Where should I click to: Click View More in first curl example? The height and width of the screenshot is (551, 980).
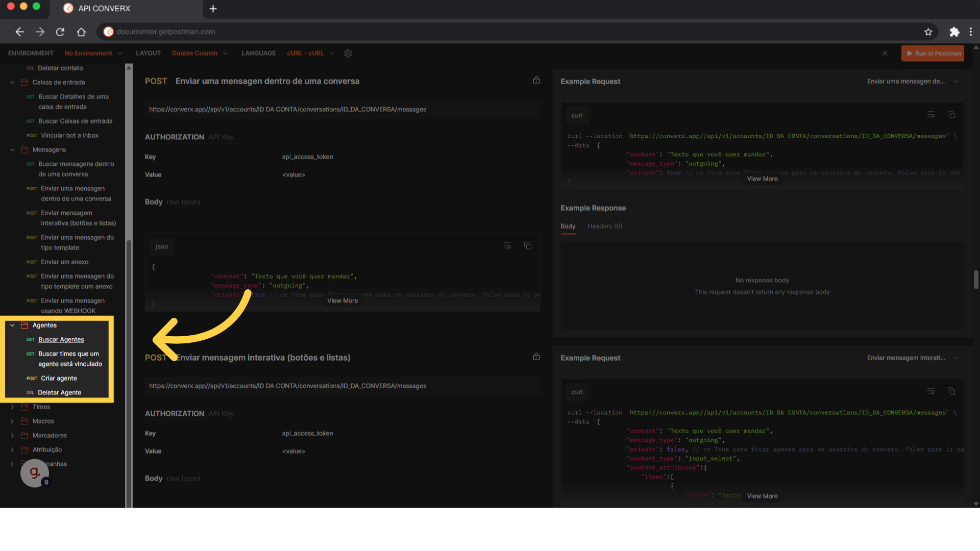click(762, 179)
